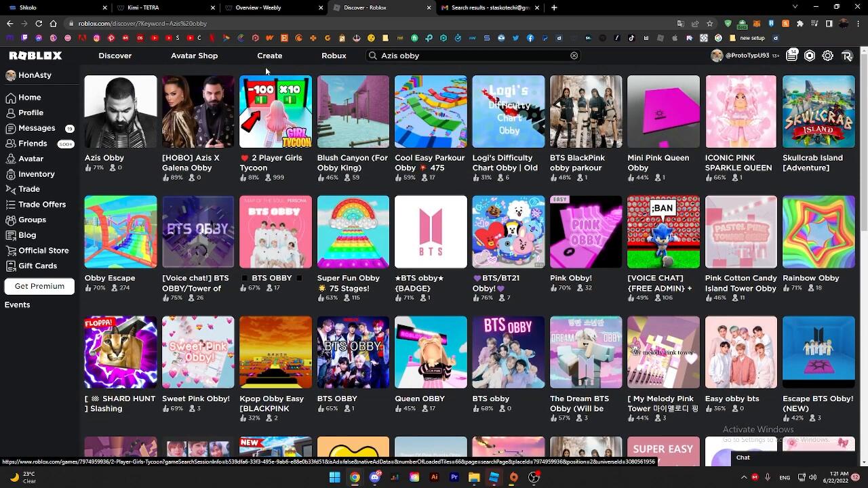Click the Roblox logo
The height and width of the screenshot is (488, 868).
point(35,56)
